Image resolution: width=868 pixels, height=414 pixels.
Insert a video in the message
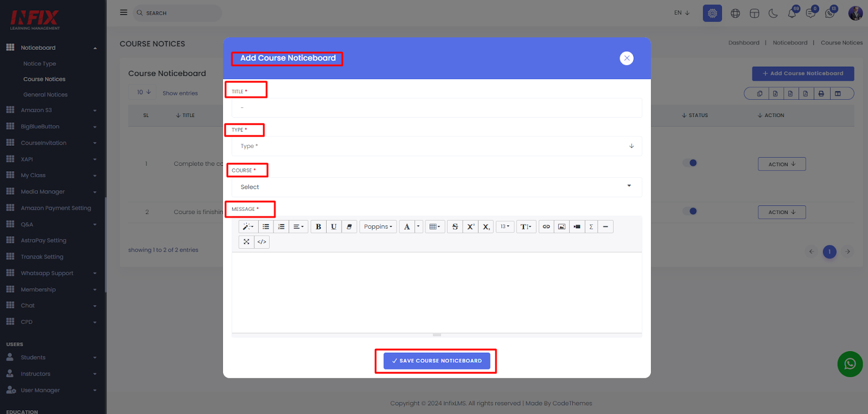[577, 227]
